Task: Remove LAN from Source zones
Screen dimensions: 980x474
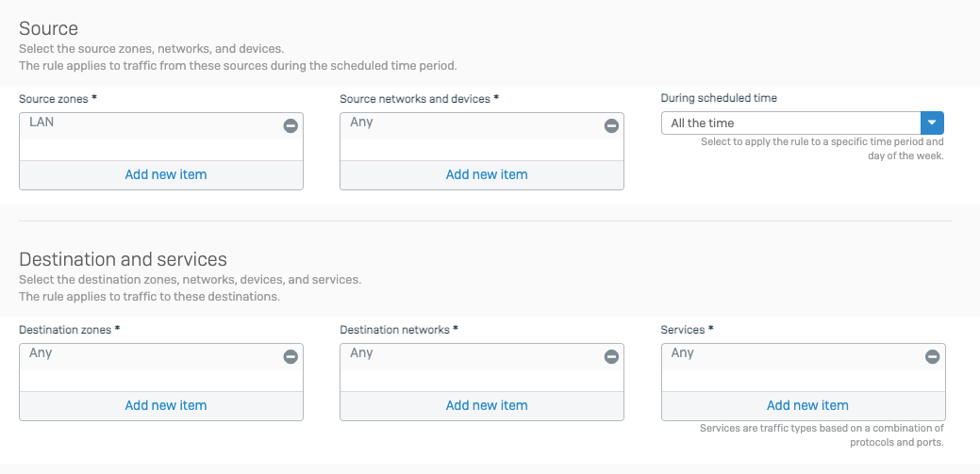Action: pyautogui.click(x=291, y=125)
